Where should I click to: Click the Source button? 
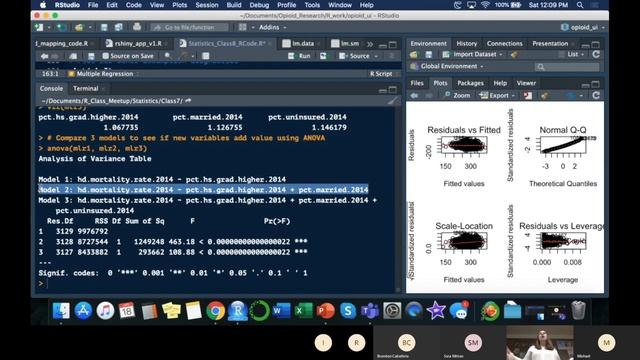click(x=354, y=56)
